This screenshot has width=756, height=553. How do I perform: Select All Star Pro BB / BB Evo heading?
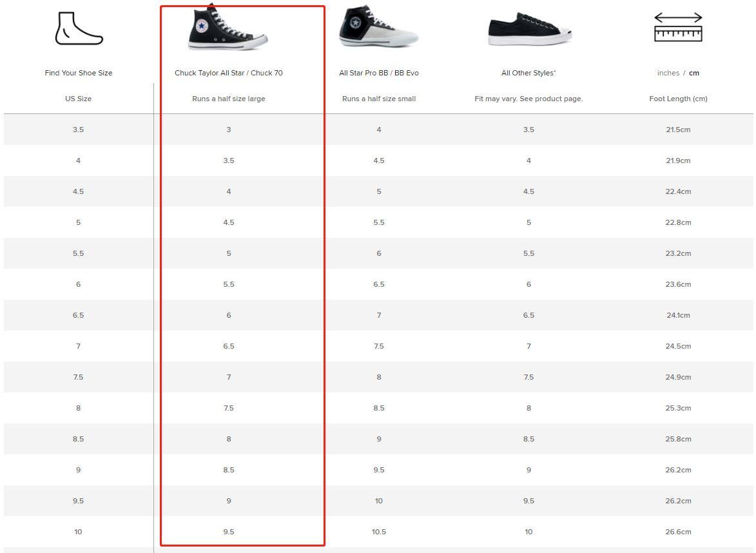[379, 73]
